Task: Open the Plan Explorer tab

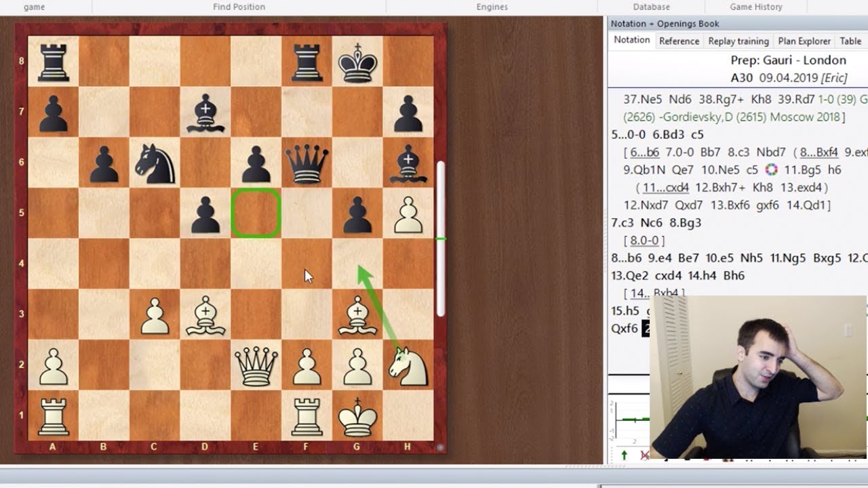Action: coord(804,41)
